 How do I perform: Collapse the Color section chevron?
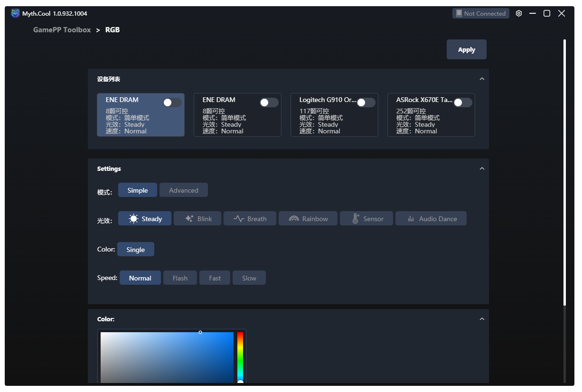click(x=482, y=319)
